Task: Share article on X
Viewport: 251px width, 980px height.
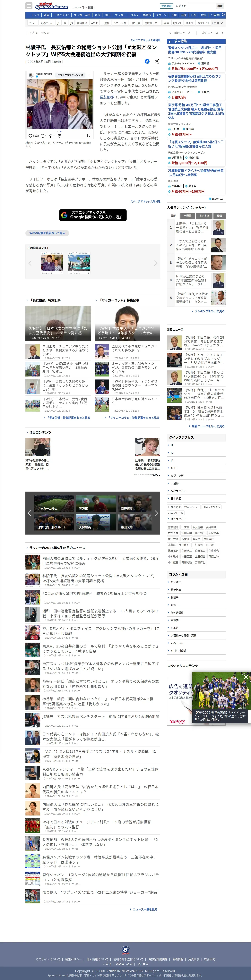Action: (157, 61)
